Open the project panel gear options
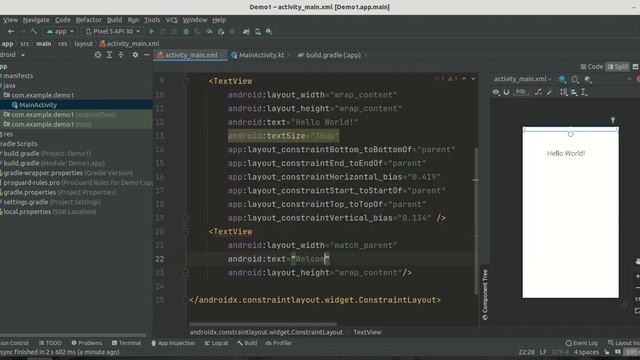This screenshot has width=640, height=360. point(135,55)
